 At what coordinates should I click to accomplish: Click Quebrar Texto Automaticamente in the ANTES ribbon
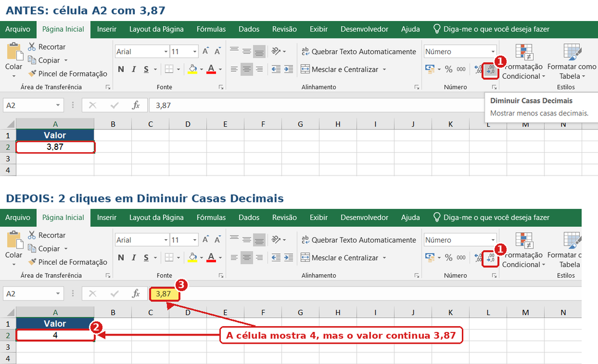tap(359, 52)
